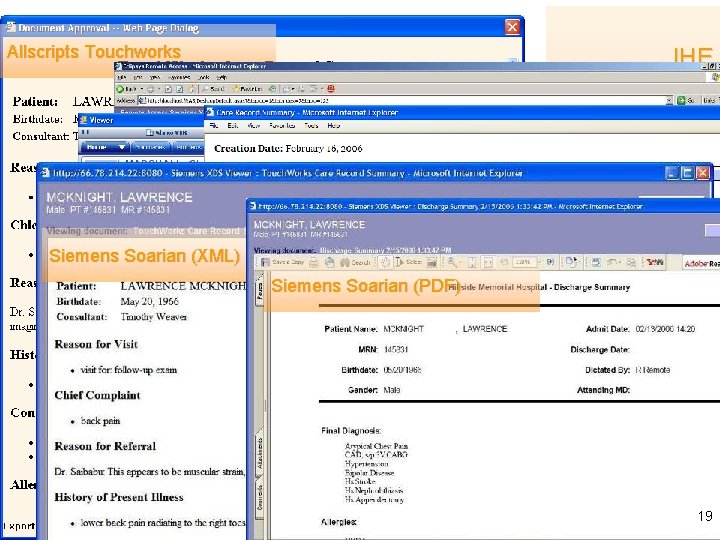The image size is (720, 540).
Task: Click the 'Reason for Referral' heading
Action: 105,446
